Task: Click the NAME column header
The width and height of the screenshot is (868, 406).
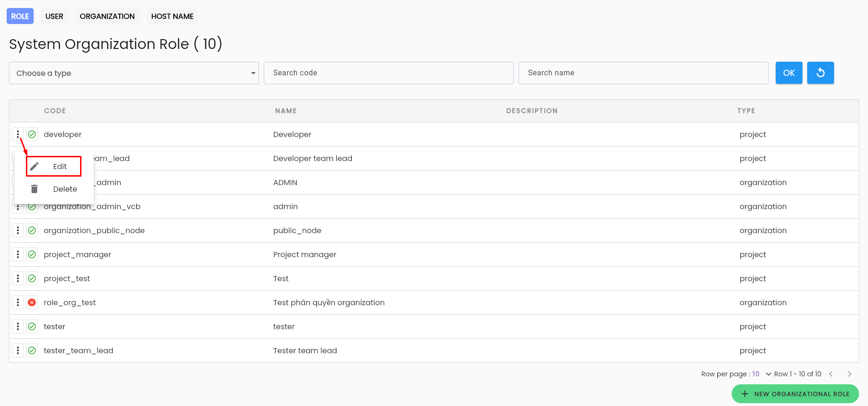Action: click(286, 111)
